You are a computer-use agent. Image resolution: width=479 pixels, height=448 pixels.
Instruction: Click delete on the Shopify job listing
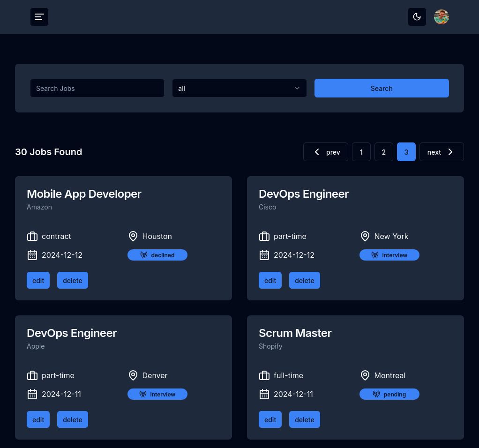tap(304, 419)
